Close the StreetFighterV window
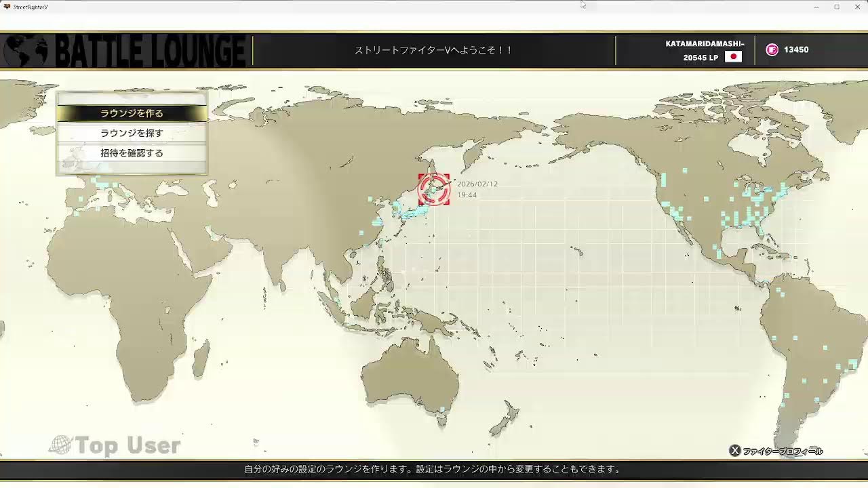868x488 pixels. point(857,7)
